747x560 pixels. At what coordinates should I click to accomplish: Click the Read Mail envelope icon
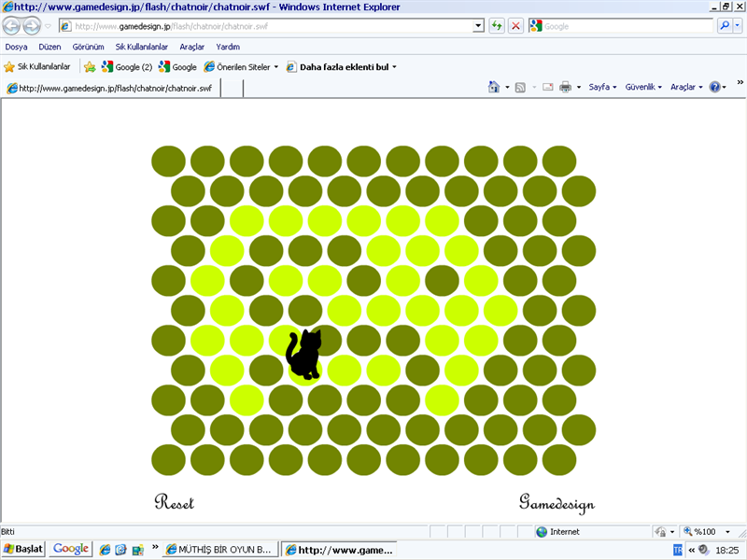click(548, 87)
